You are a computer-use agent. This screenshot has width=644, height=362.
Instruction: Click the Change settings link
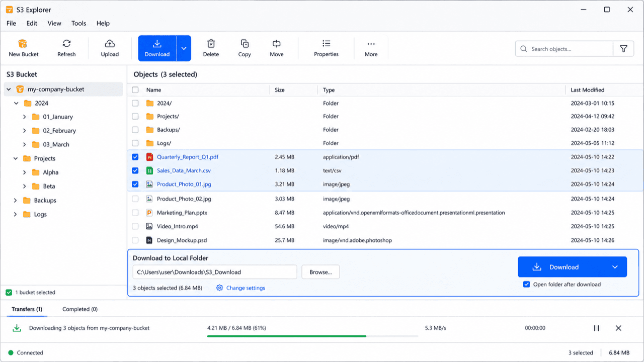click(246, 288)
